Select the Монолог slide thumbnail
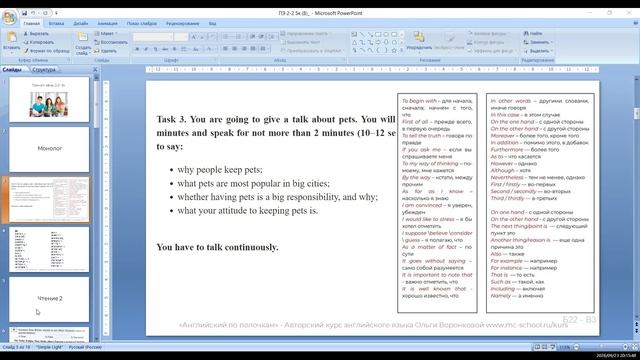The width and height of the screenshot is (640, 360). pos(49,149)
